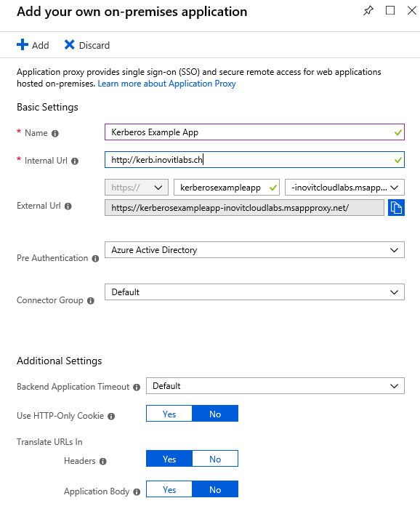Click the Pre Authentication info icon
The width and height of the screenshot is (420, 514).
click(x=95, y=259)
